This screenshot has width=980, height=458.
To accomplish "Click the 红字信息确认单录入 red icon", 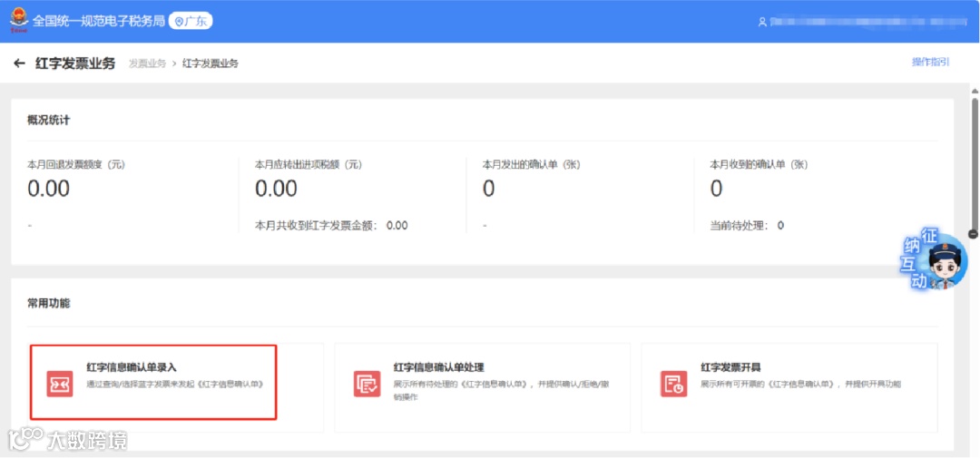I will coord(60,384).
